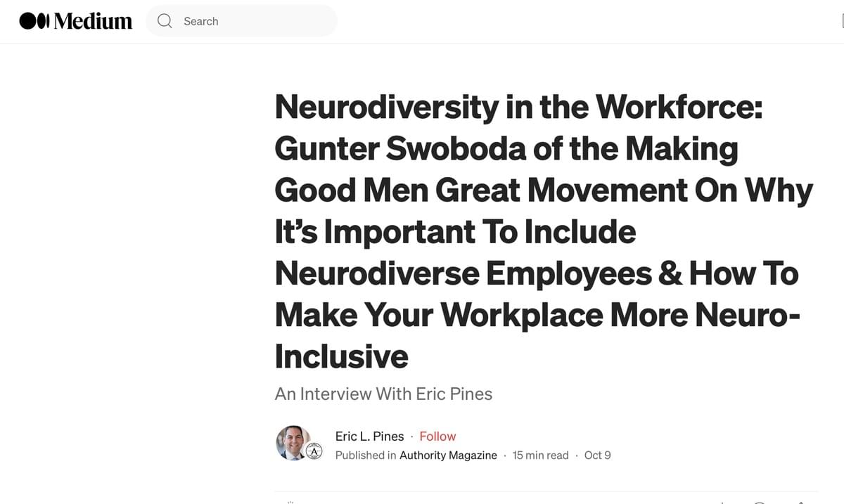Click the 15 min read text
The image size is (844, 504).
pyautogui.click(x=540, y=455)
